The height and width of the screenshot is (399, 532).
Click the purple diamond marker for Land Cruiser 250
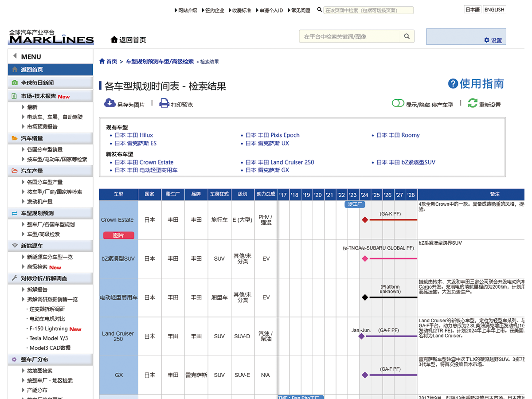click(361, 336)
